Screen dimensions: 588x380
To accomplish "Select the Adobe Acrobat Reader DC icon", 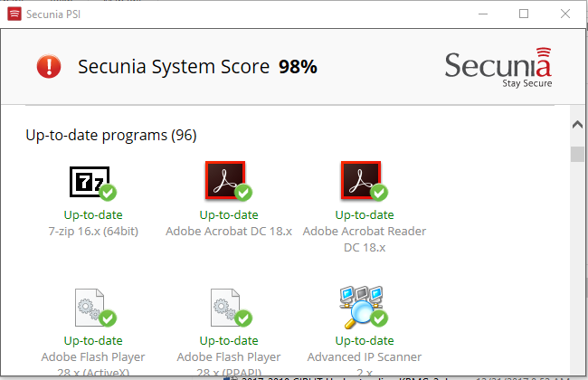I will [x=365, y=181].
